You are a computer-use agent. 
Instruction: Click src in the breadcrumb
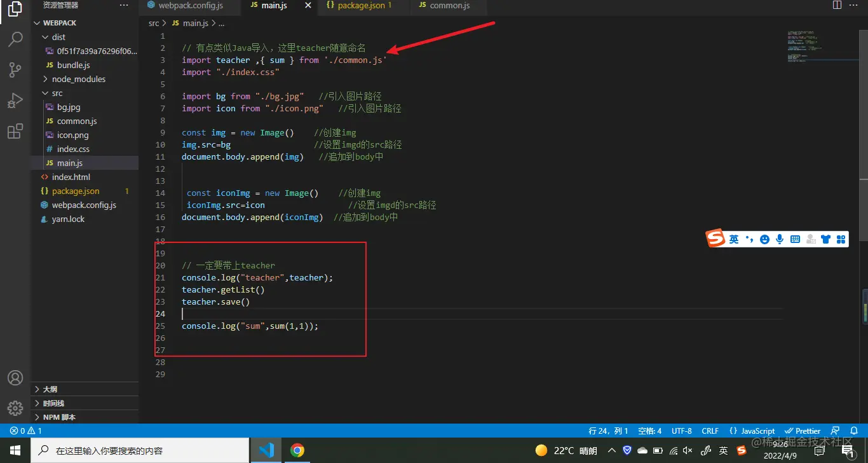pyautogui.click(x=154, y=23)
